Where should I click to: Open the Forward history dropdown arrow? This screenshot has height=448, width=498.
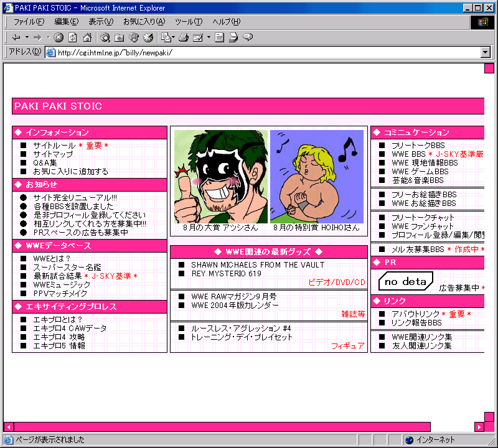(x=49, y=37)
